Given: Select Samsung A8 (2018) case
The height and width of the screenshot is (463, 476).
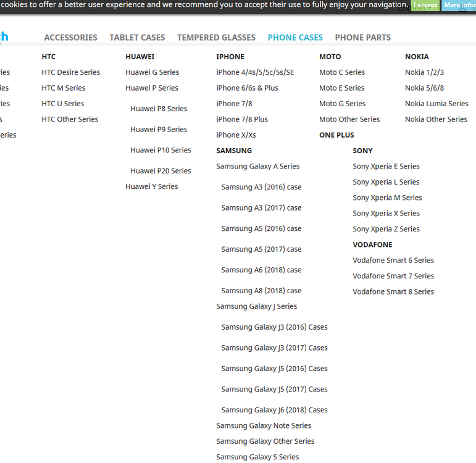Looking at the screenshot, I should click(261, 291).
